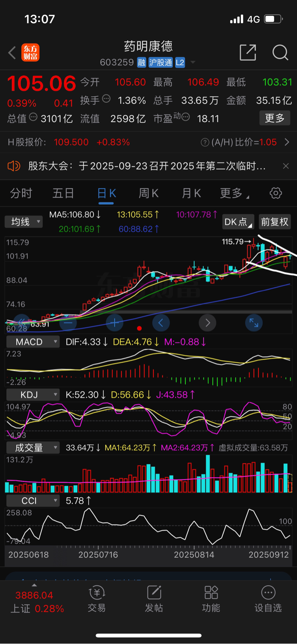Tap the H-share price 109.500
This screenshot has height=644, width=297.
71,142
